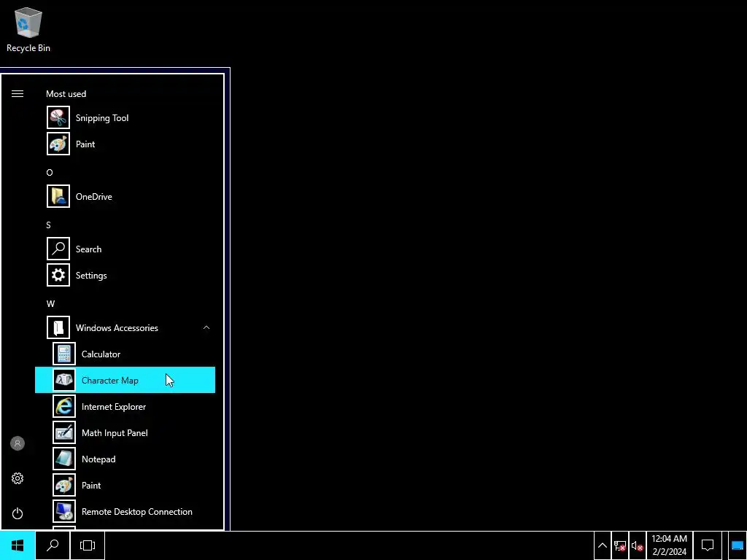Open the Power options button
Screen dimensions: 747x560
tap(18, 513)
